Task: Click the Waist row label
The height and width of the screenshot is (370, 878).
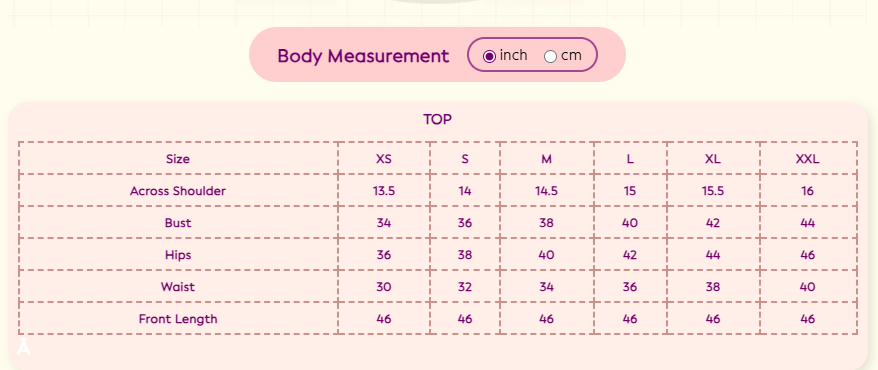Action: tap(178, 287)
